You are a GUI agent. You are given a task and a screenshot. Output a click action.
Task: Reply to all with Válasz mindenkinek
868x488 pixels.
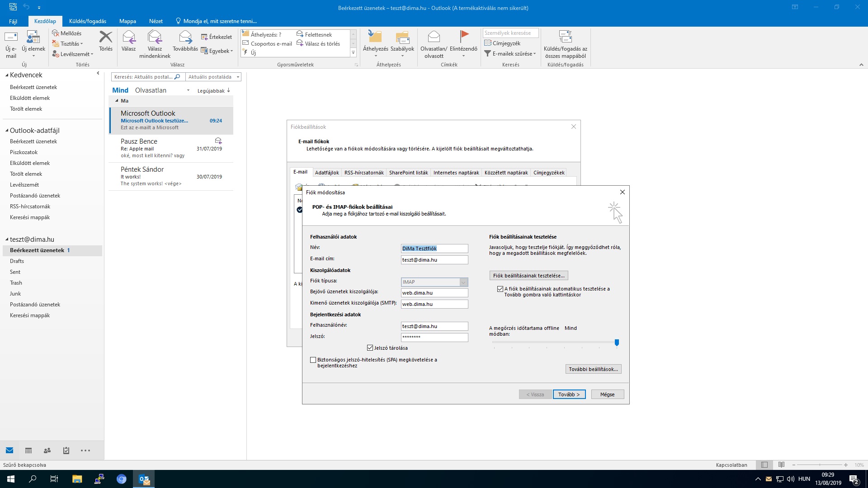tap(155, 45)
